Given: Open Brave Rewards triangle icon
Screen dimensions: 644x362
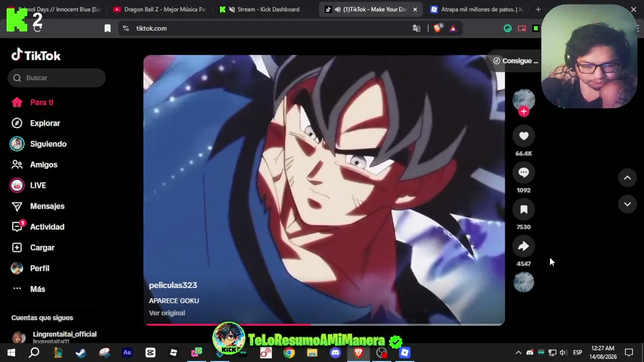Looking at the screenshot, I should coord(453,29).
